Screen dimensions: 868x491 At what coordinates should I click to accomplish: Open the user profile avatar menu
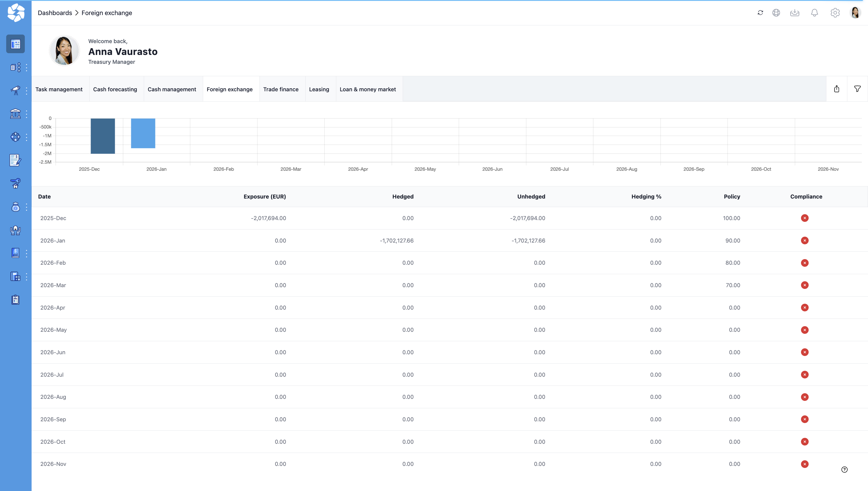pyautogui.click(x=855, y=13)
